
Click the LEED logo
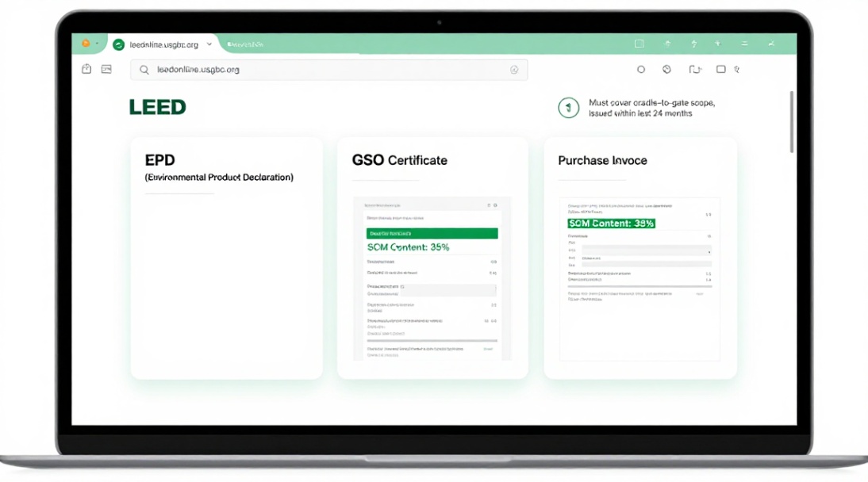(158, 107)
